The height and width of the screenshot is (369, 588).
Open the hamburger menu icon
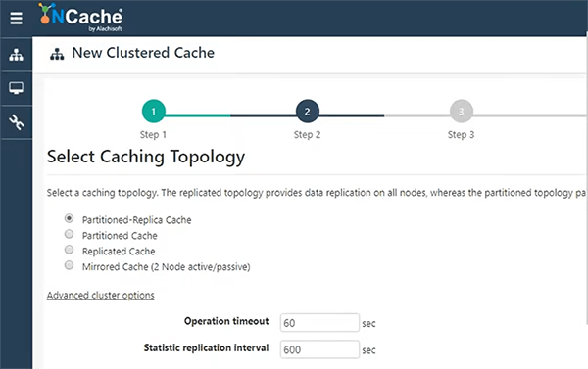point(16,18)
